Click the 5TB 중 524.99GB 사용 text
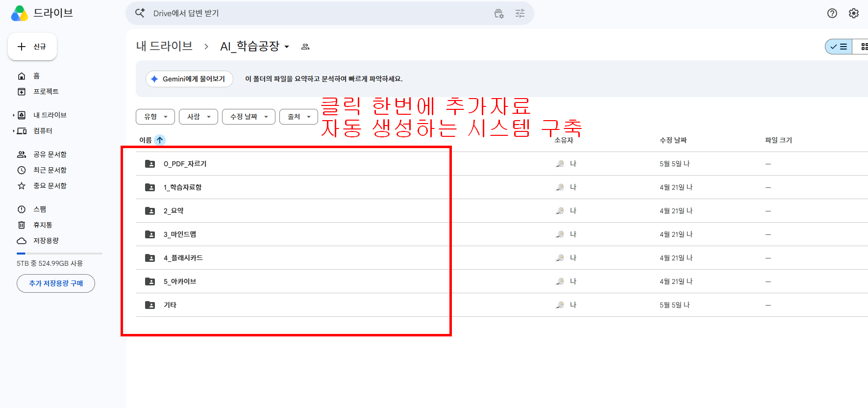 pos(50,263)
